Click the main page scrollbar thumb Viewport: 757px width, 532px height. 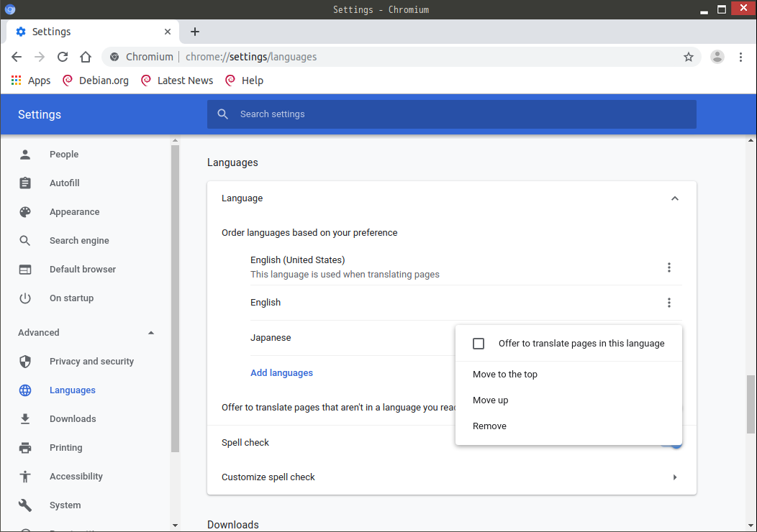[x=751, y=404]
